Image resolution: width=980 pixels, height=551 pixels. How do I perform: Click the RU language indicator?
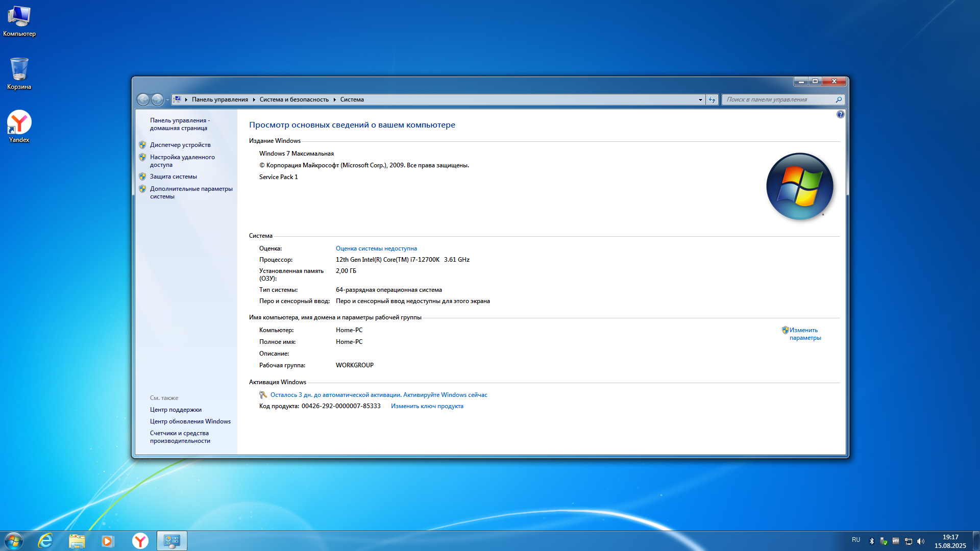(856, 540)
